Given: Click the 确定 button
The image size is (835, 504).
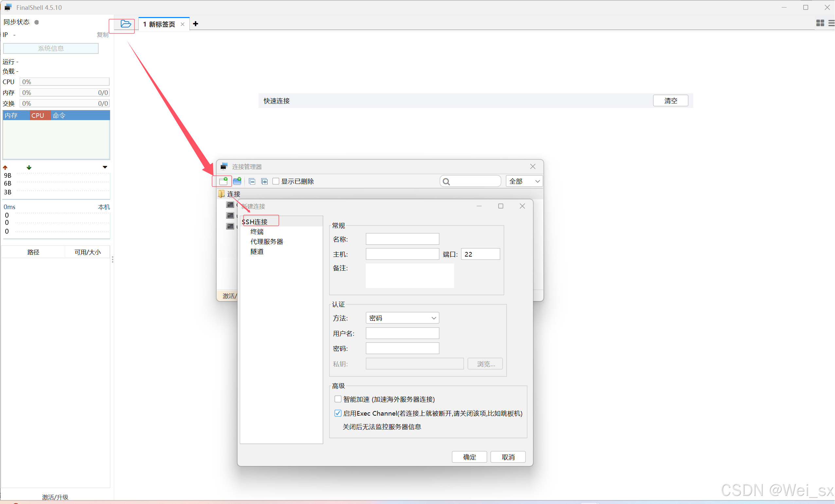Looking at the screenshot, I should tap(469, 457).
